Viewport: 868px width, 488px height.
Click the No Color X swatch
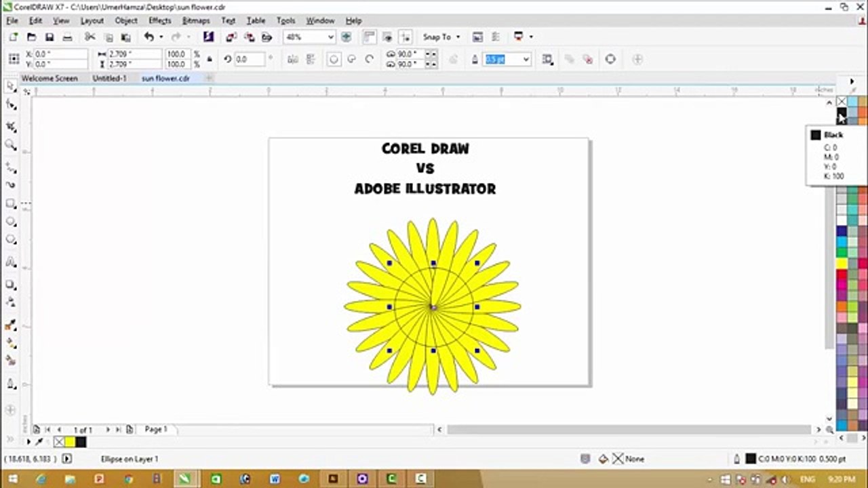tap(842, 102)
